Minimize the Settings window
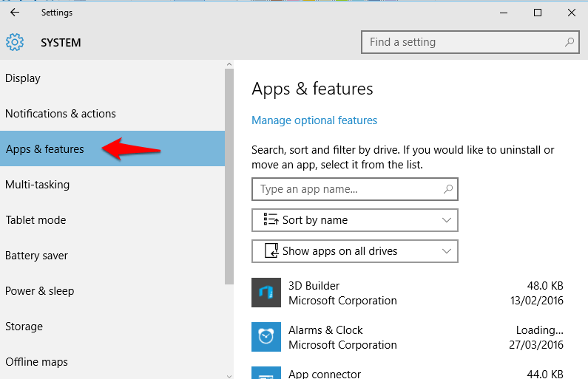Image resolution: width=588 pixels, height=379 pixels. [x=504, y=13]
